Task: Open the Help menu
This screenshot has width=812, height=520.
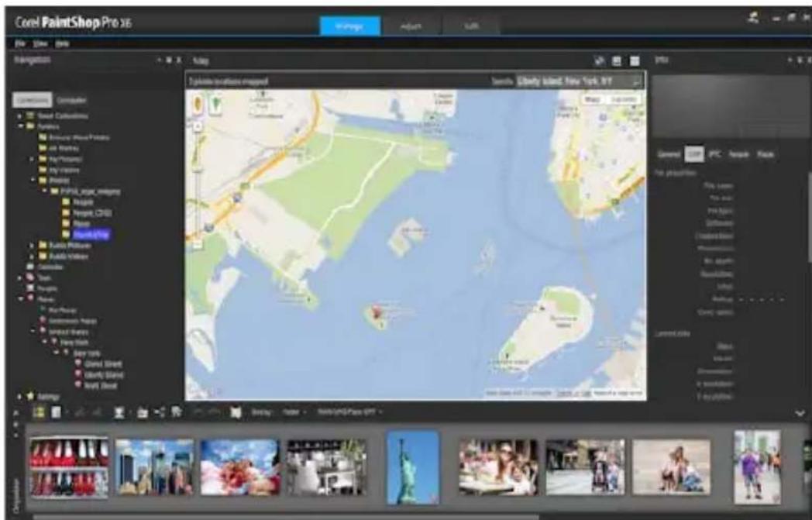Action: tap(62, 44)
